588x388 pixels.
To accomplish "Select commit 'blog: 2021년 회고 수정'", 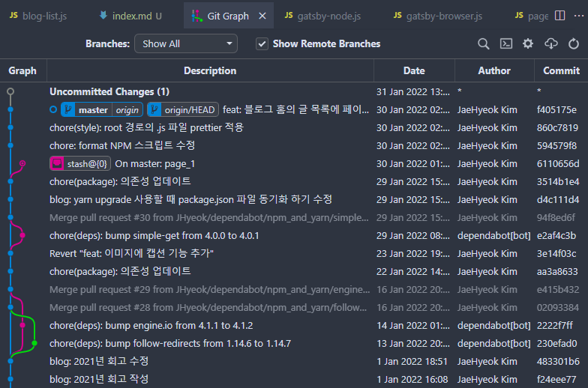I will [294, 361].
